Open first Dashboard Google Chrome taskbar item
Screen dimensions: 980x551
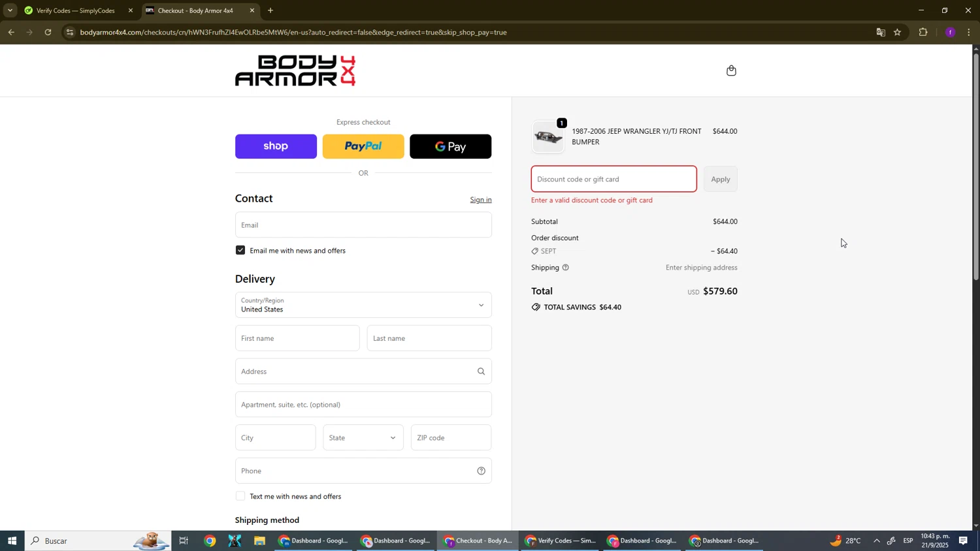point(314,541)
